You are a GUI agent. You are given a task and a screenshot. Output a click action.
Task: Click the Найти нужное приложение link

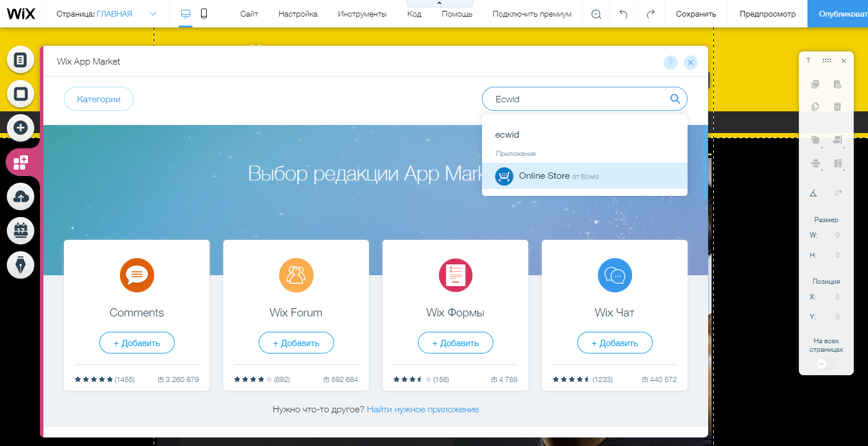click(x=423, y=409)
